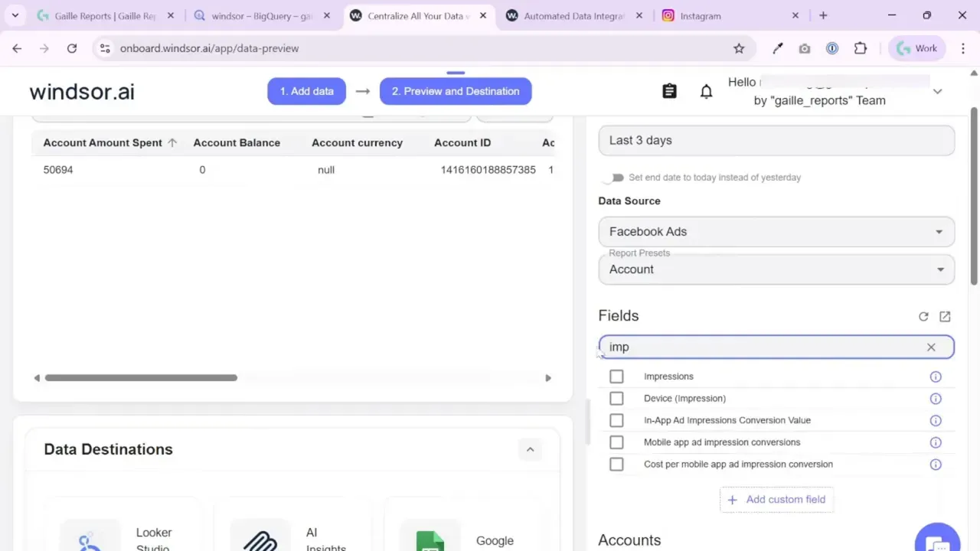Open Fields in new window icon
Screen dimensions: 980x551
pos(945,316)
